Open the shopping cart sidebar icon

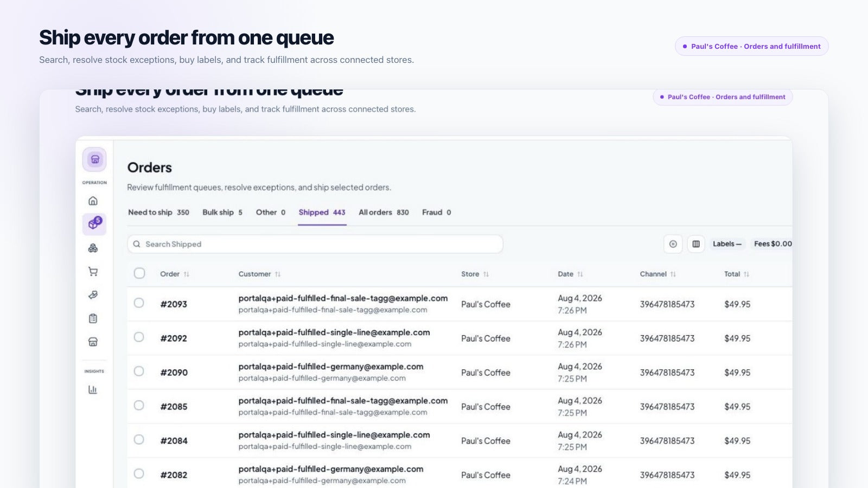[93, 271]
